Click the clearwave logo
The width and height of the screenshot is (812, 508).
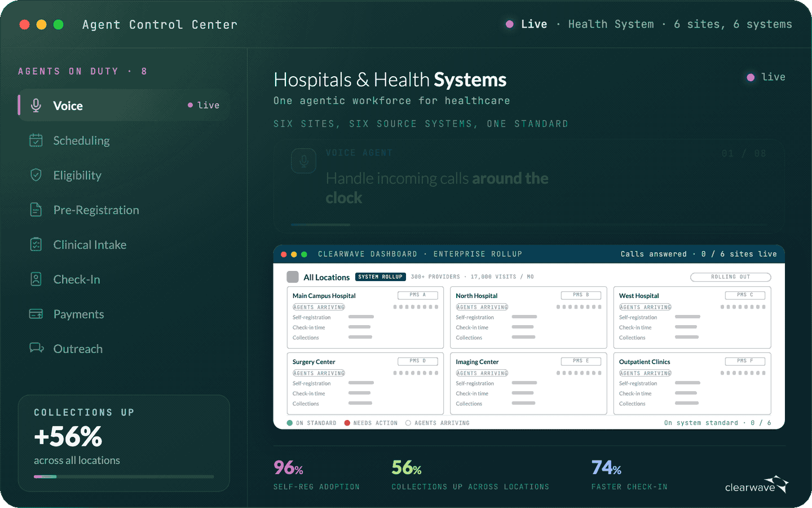pyautogui.click(x=756, y=484)
